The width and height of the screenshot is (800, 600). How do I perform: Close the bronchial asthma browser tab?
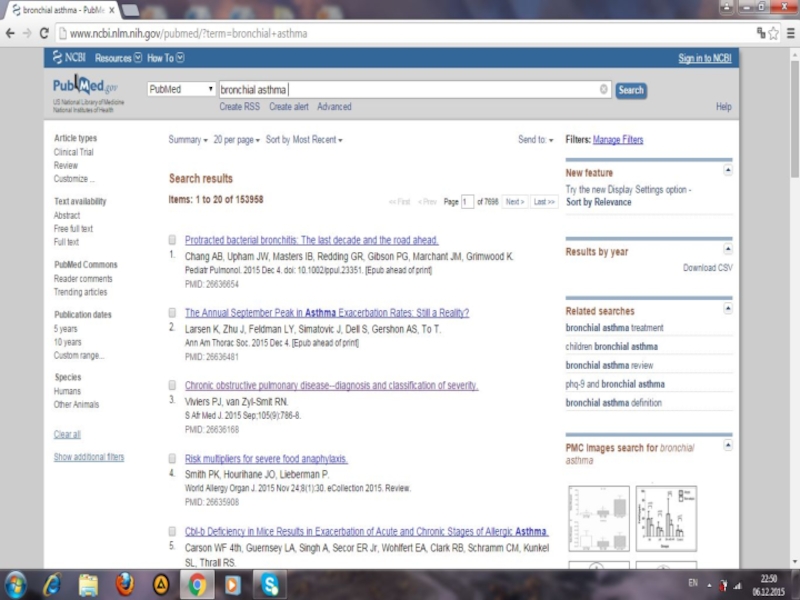(112, 10)
